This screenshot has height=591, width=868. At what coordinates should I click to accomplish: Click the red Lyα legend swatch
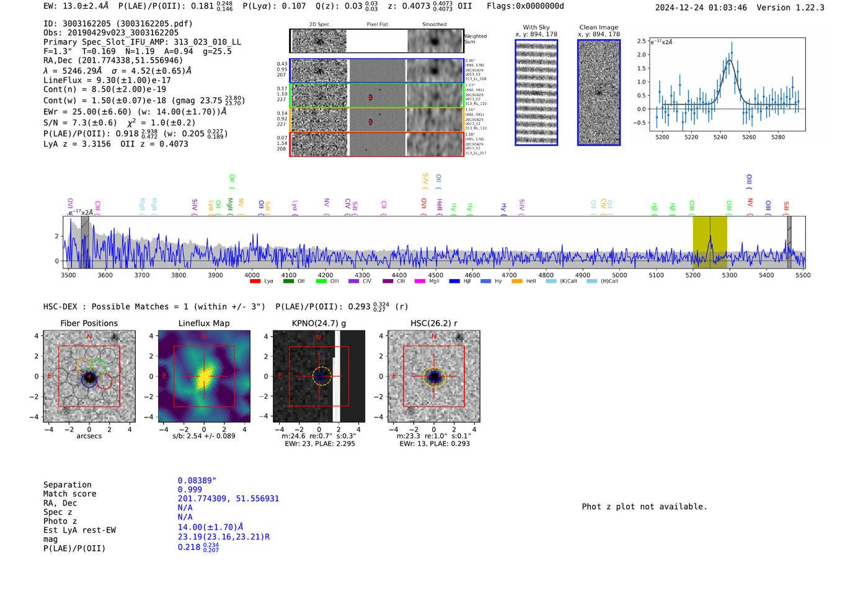pos(255,282)
